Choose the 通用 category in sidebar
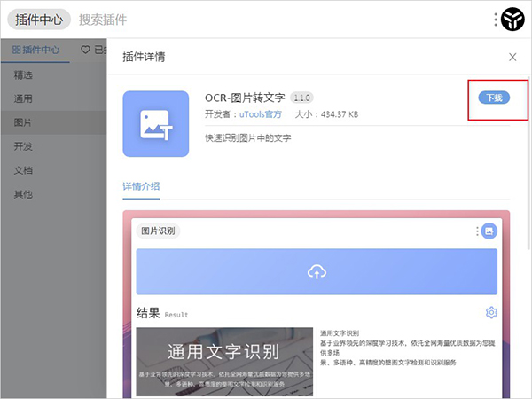532x399 pixels. tap(24, 98)
